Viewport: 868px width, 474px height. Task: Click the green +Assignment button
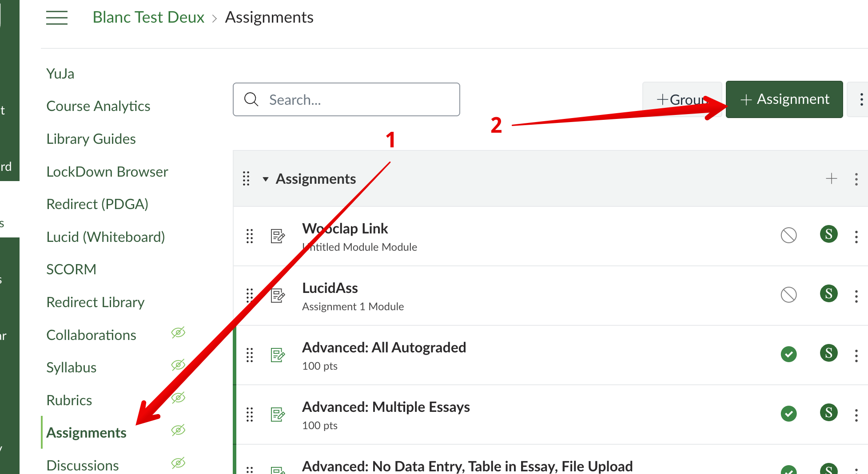(784, 99)
